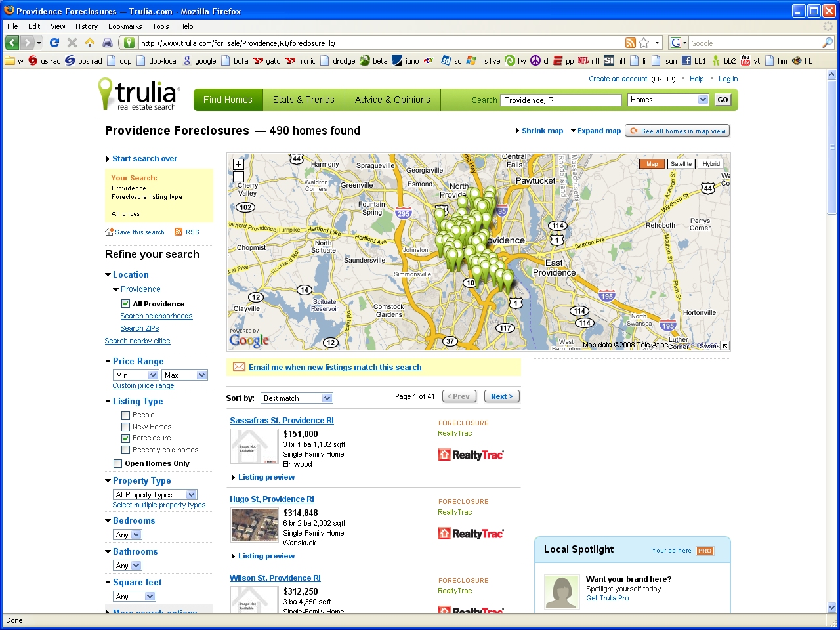This screenshot has height=630, width=840.
Task: Print the page with the printer icon
Action: click(x=108, y=43)
